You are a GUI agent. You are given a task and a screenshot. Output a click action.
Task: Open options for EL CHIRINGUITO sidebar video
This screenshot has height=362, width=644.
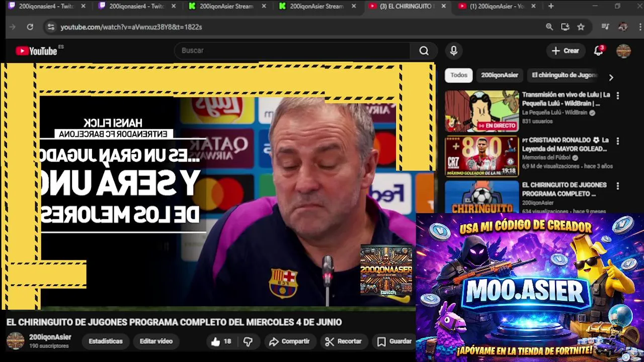(617, 186)
